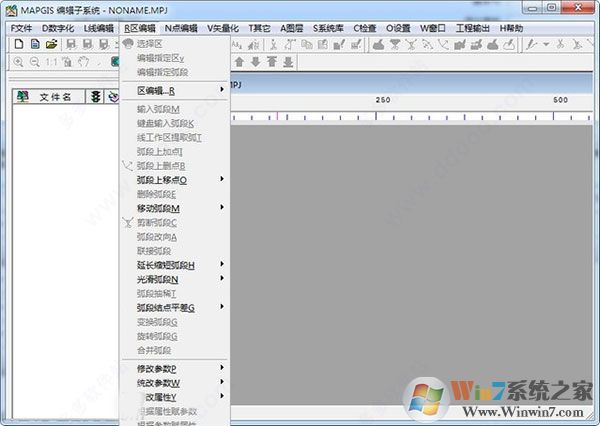Click the blue new project document icon
The image size is (600, 426).
click(x=35, y=44)
